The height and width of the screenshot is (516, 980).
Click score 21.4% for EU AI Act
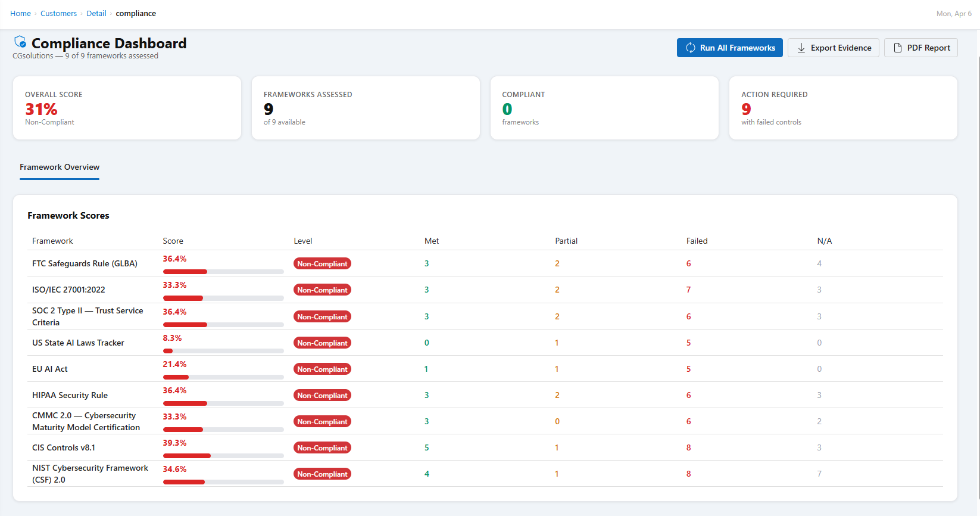point(175,364)
